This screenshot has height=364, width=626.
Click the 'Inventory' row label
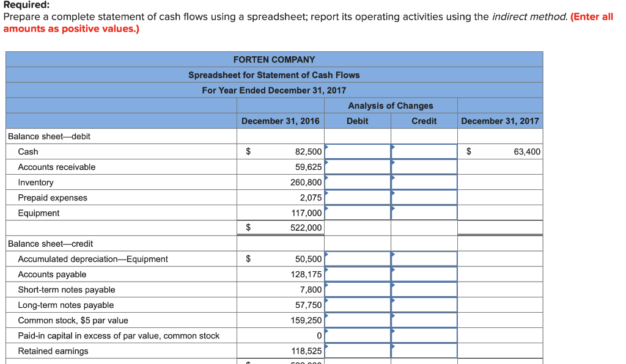point(35,182)
